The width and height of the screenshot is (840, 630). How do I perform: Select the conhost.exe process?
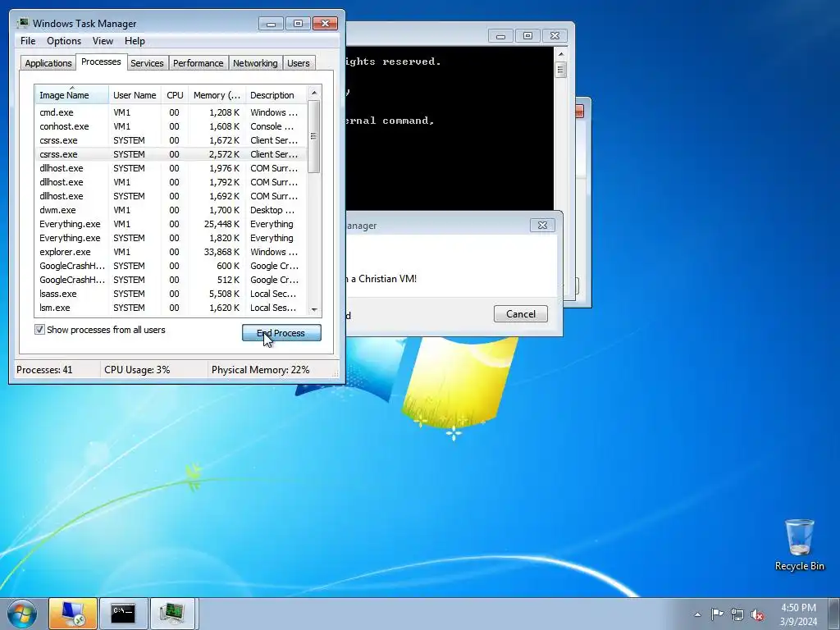[x=171, y=126]
